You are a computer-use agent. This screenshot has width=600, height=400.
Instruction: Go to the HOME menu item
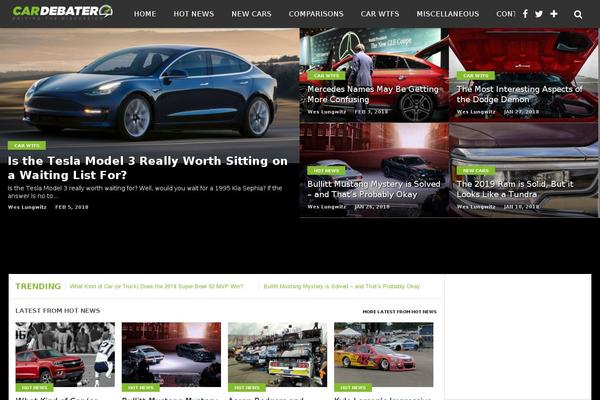(x=145, y=14)
